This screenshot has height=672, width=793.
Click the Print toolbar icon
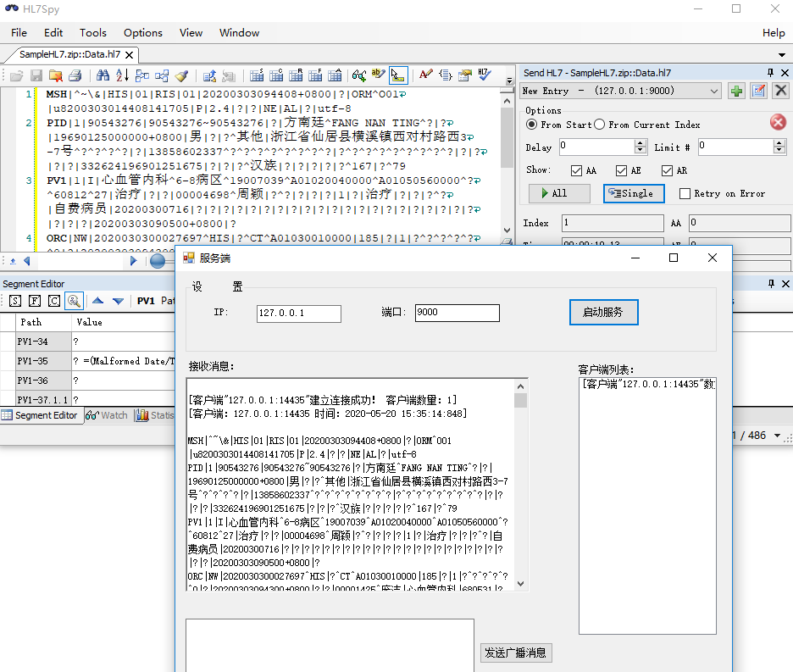76,75
